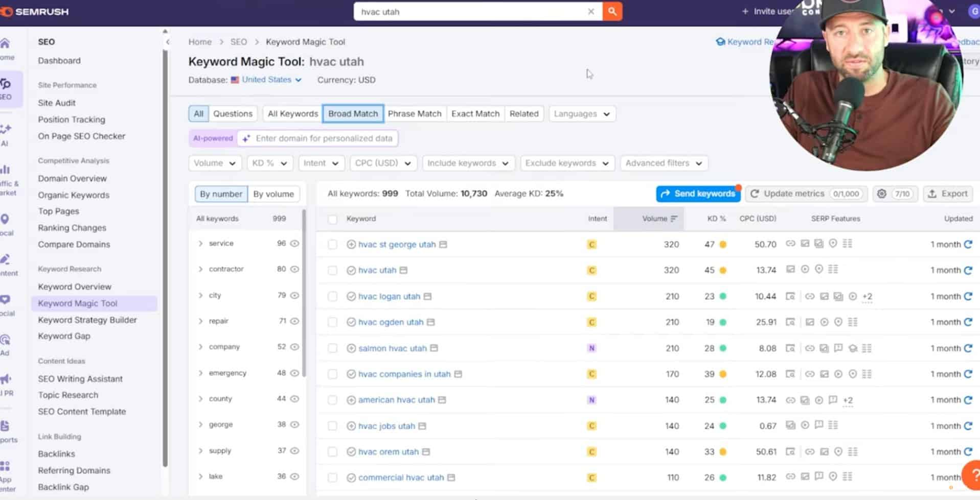This screenshot has height=500, width=980.
Task: Switch to the Phrase Match tab
Action: (415, 113)
